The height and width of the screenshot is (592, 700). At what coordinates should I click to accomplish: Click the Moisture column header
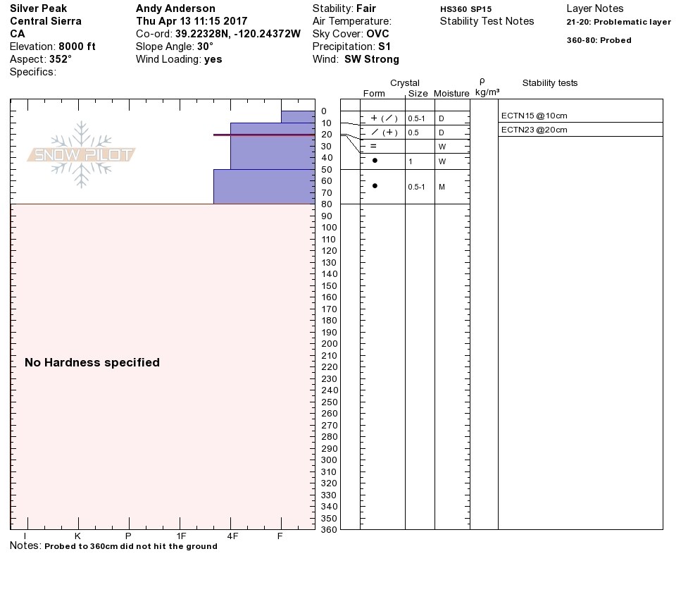pyautogui.click(x=451, y=94)
